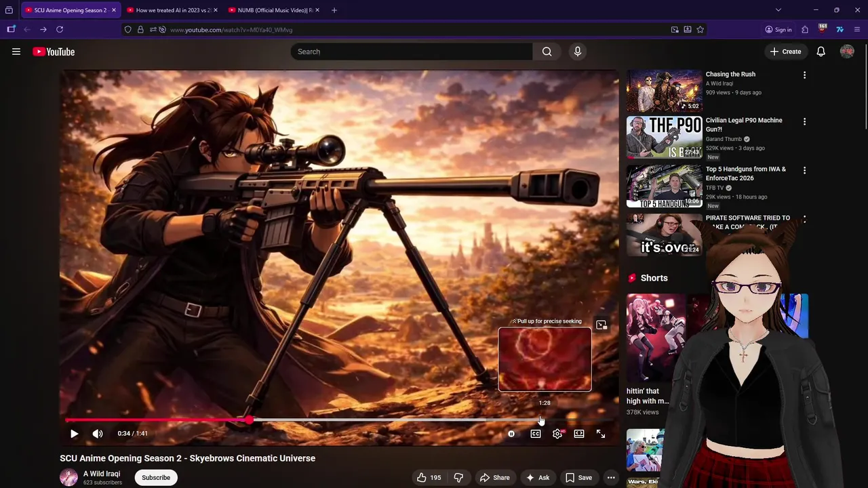Click the red progress scrubber handle

point(250,420)
